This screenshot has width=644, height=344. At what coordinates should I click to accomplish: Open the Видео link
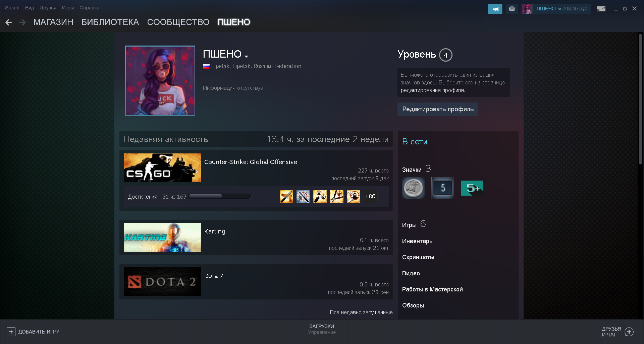[x=411, y=273]
